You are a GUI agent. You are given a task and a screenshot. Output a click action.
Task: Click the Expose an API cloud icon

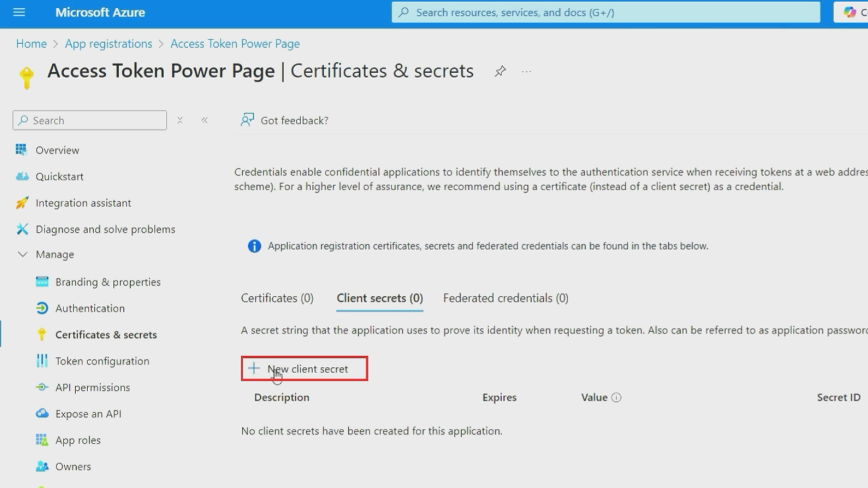(x=42, y=413)
